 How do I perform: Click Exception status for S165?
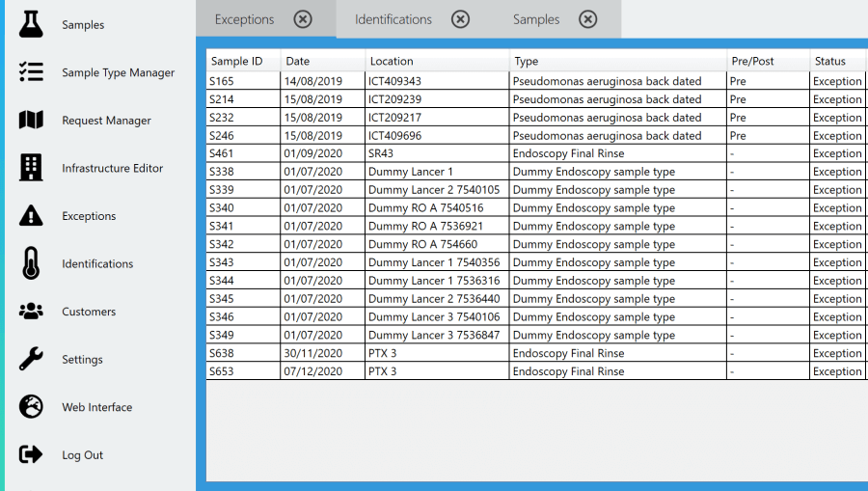point(837,81)
